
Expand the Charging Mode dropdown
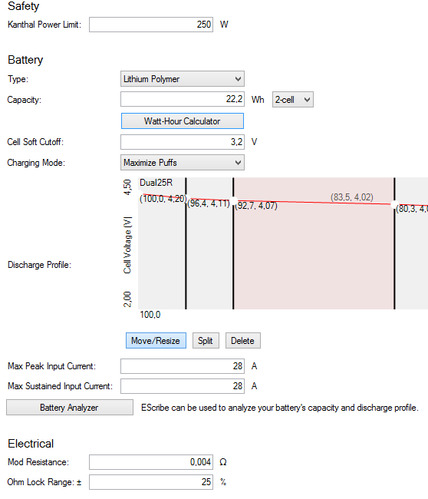click(x=182, y=163)
